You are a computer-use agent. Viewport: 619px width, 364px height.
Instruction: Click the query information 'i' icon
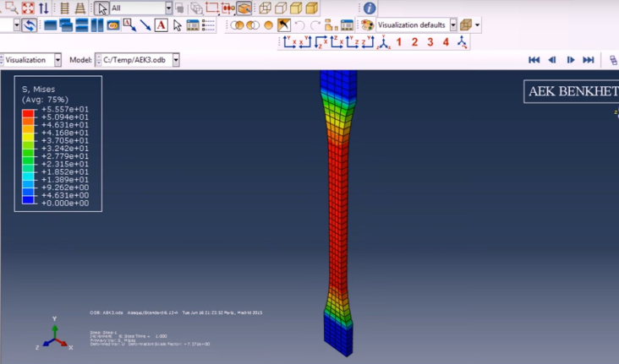pyautogui.click(x=370, y=8)
